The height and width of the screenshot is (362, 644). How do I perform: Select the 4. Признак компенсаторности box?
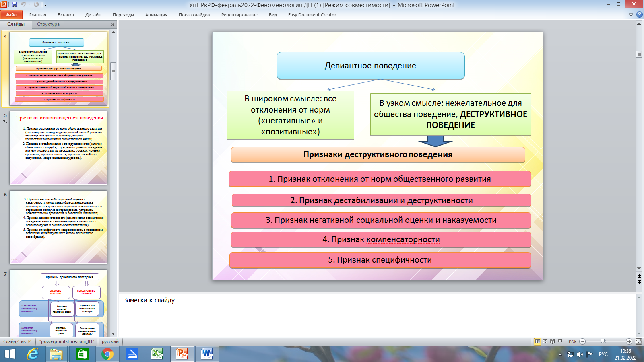point(381,240)
